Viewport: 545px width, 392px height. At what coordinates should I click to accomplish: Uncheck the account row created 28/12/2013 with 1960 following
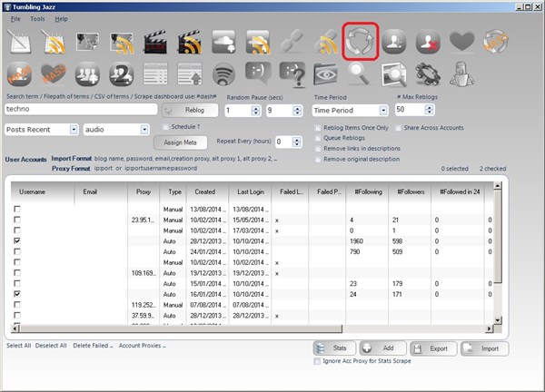pos(17,240)
